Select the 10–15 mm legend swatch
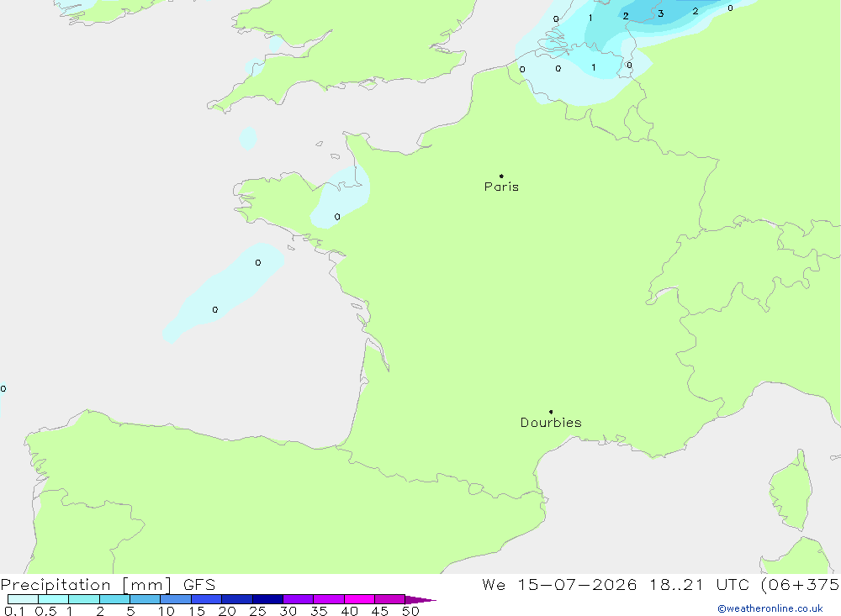 (176, 599)
